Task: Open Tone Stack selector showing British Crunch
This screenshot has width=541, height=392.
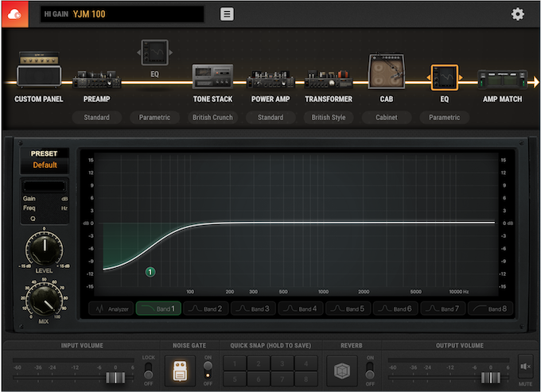Action: tap(212, 118)
